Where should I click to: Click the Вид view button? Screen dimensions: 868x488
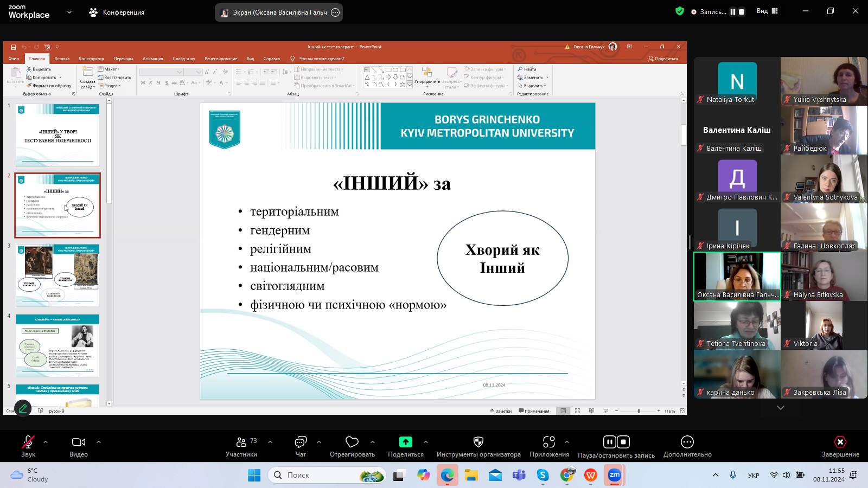(x=767, y=11)
